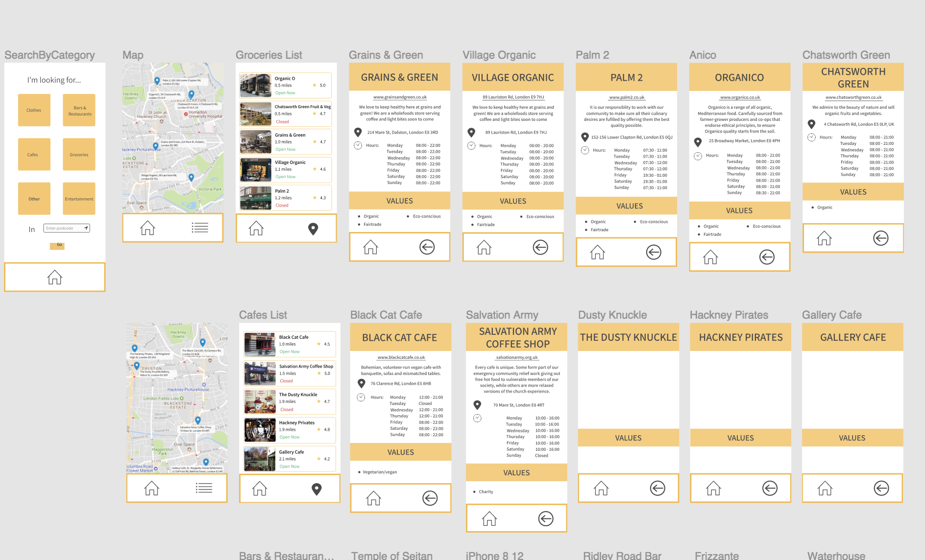Click the Enter postcode field
Image resolution: width=925 pixels, height=560 pixels.
[x=67, y=228]
